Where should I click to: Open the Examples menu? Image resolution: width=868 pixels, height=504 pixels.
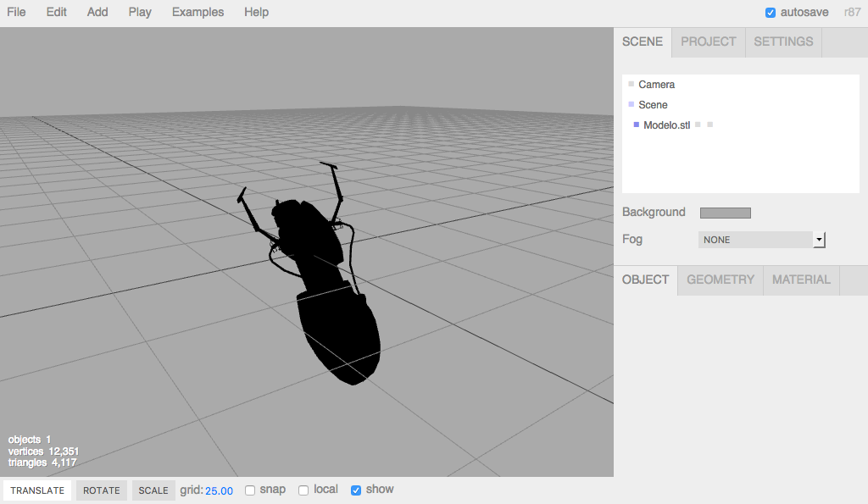(x=198, y=12)
